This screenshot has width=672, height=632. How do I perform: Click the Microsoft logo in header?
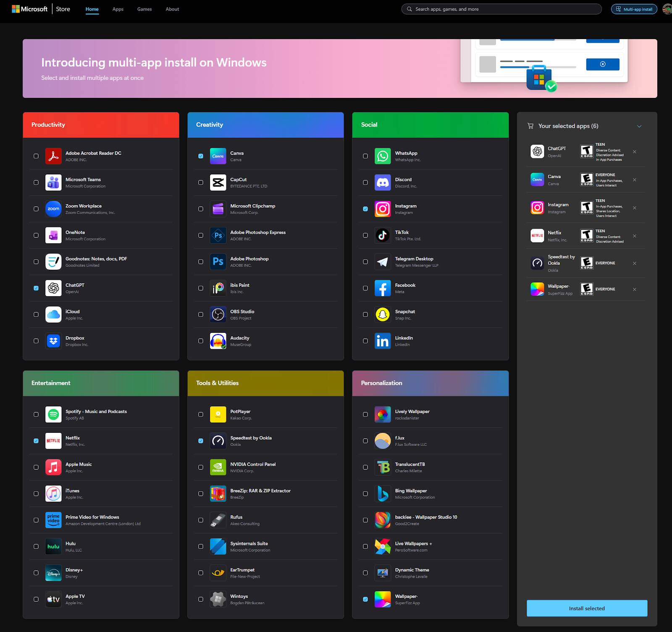pos(29,9)
